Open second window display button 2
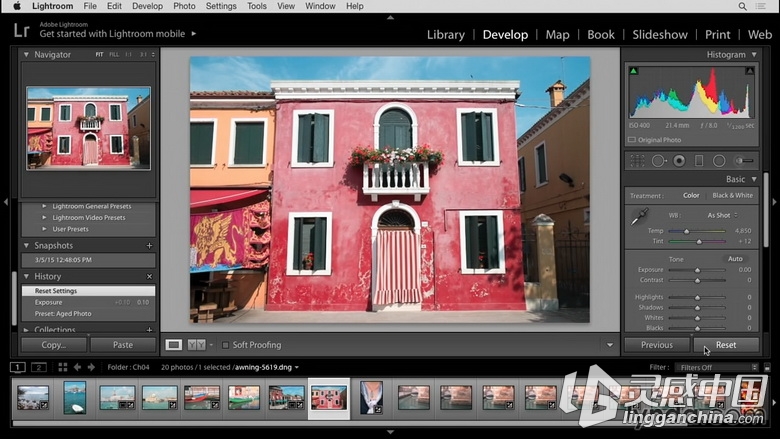Screen dimensions: 780x439 coord(39,367)
